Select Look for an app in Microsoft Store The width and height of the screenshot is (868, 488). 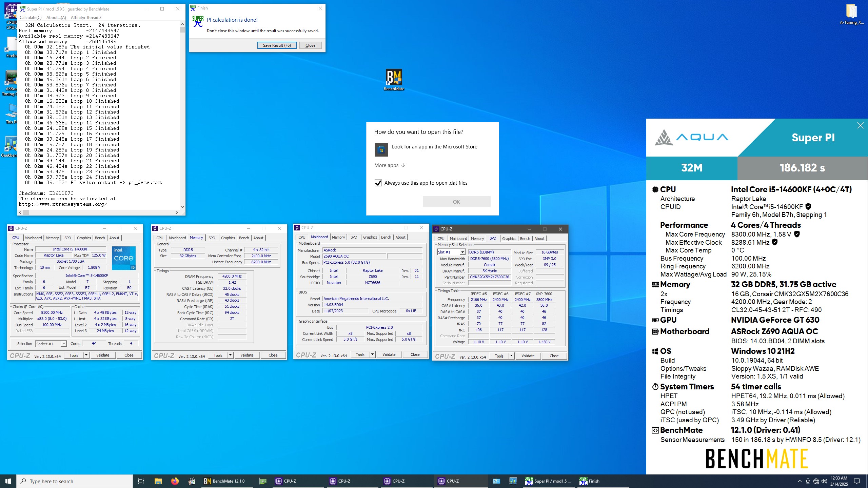pos(432,150)
